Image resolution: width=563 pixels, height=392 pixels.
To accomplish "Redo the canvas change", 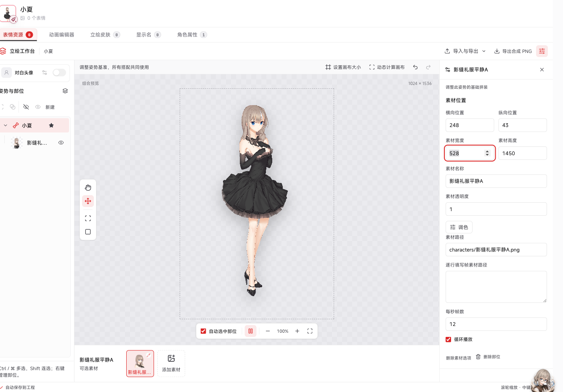I will point(428,67).
